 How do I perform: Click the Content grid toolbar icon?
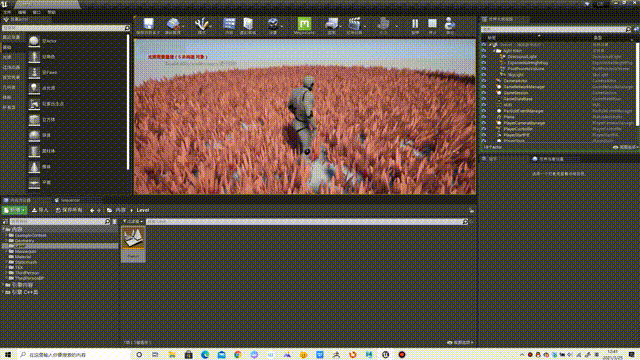tap(229, 24)
